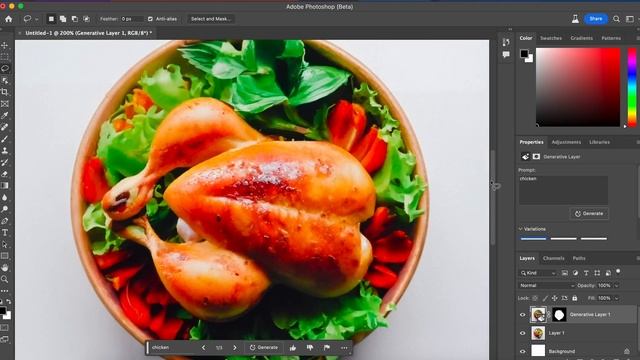Click the thumbs up rating icon
The height and width of the screenshot is (360, 640).
pos(293,348)
